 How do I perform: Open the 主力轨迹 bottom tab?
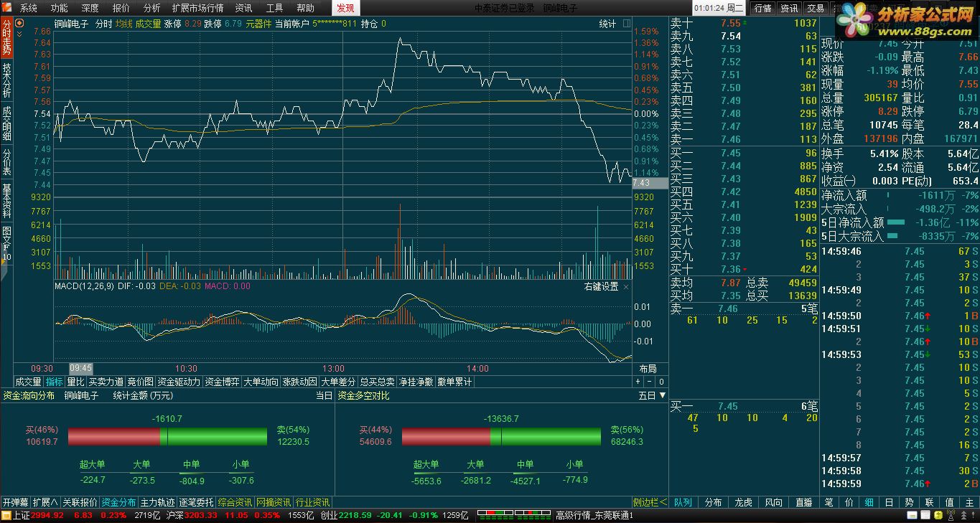(x=157, y=502)
